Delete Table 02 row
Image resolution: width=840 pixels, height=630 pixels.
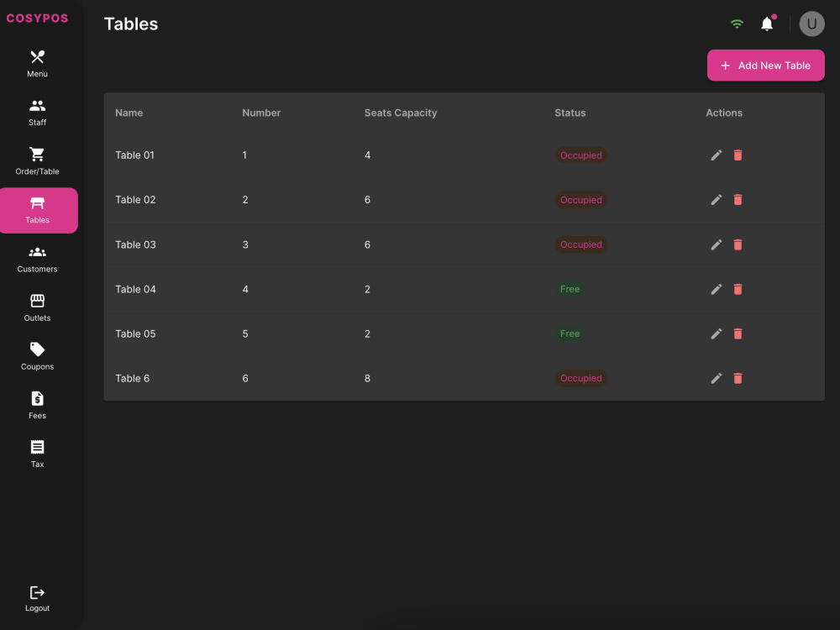(738, 200)
